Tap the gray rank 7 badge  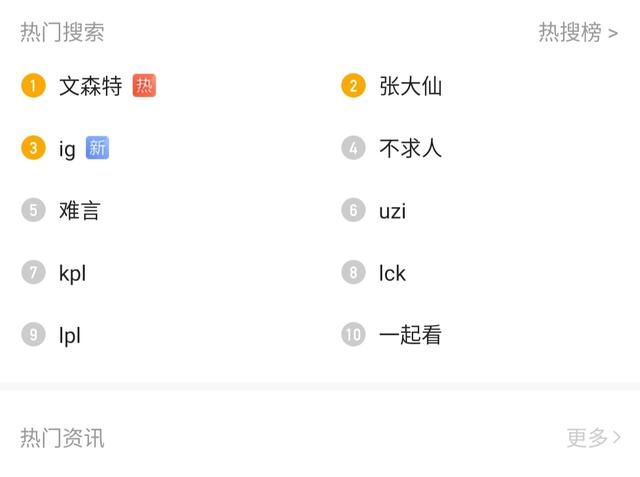click(33, 273)
